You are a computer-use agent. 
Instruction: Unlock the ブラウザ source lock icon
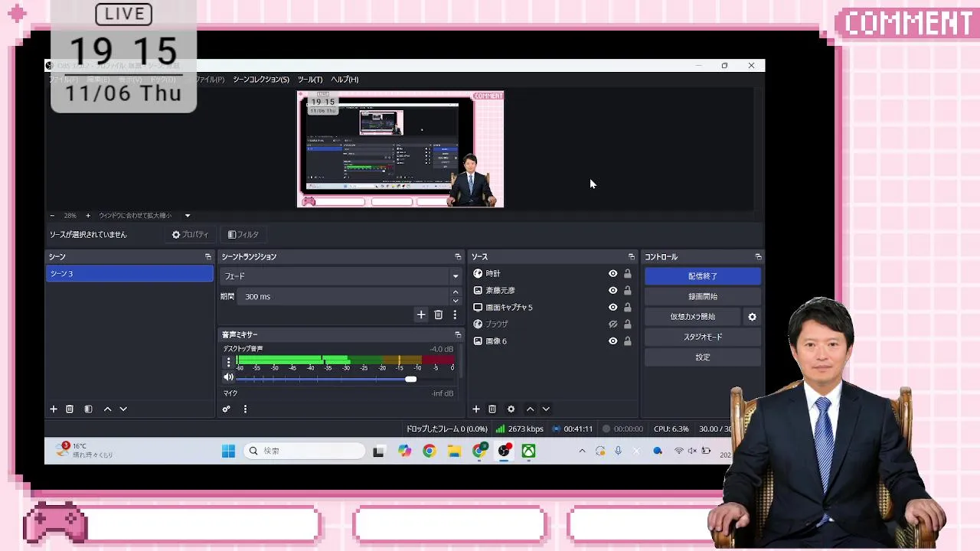point(627,324)
